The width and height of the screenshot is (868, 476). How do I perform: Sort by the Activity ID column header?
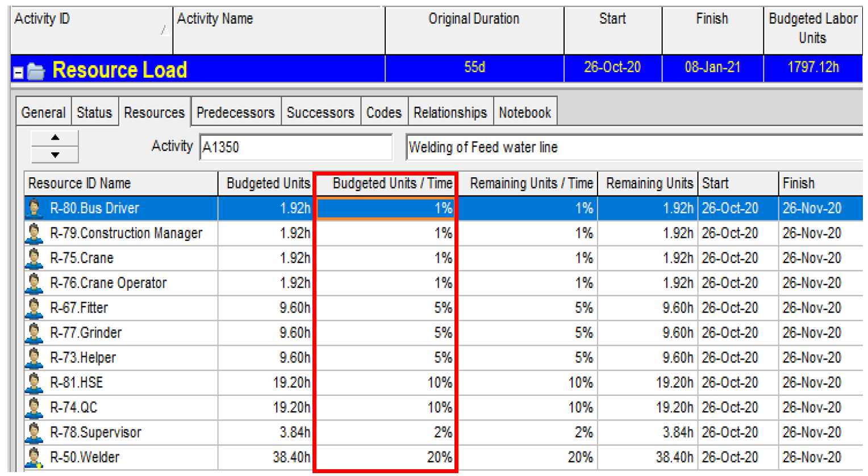[85, 28]
